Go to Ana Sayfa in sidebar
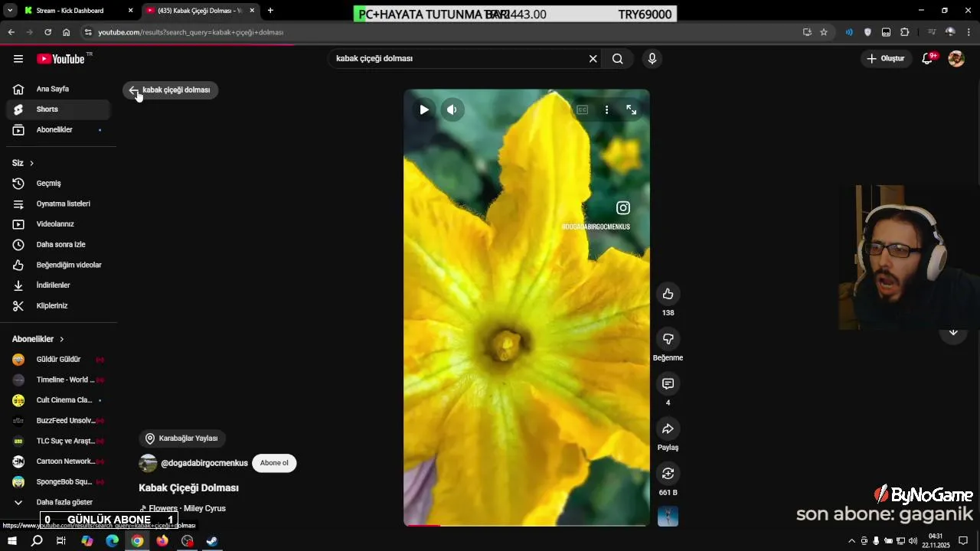Viewport: 980px width, 551px height. 58,90
